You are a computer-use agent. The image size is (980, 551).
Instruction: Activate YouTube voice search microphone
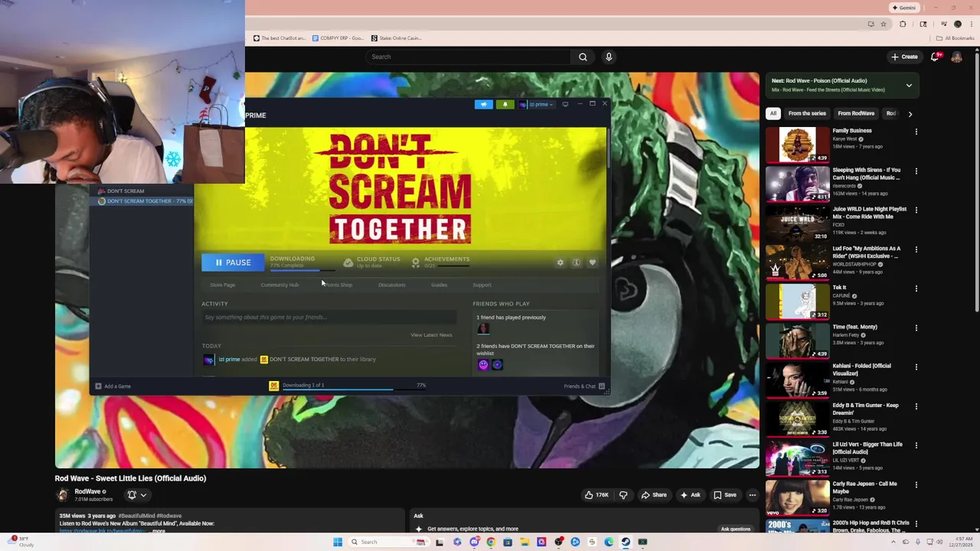pos(609,57)
